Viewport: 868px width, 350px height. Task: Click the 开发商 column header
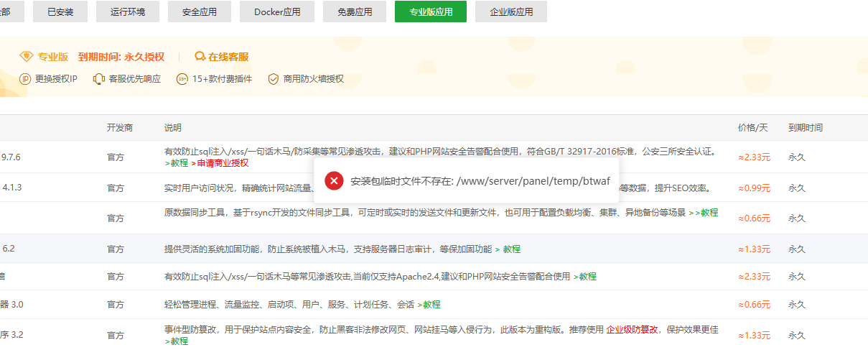[x=120, y=128]
